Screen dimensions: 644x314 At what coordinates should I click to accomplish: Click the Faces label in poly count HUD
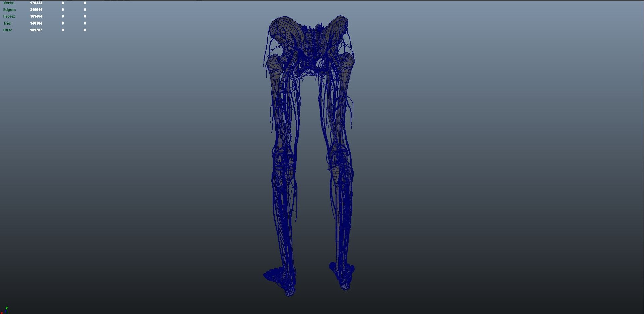[x=9, y=16]
